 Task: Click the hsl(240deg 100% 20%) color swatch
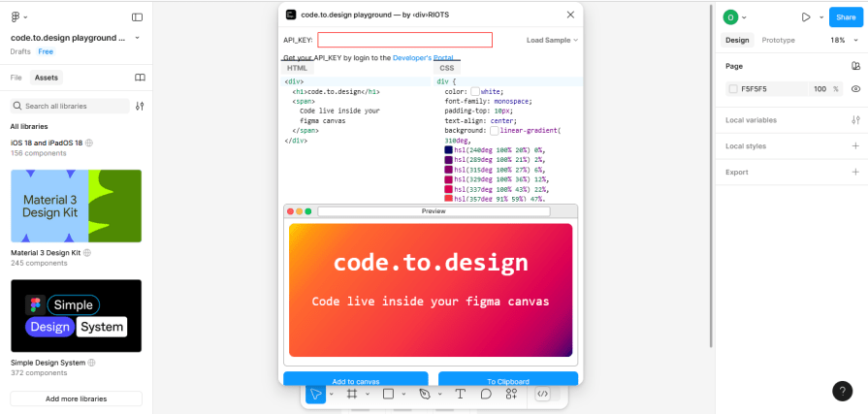point(448,150)
